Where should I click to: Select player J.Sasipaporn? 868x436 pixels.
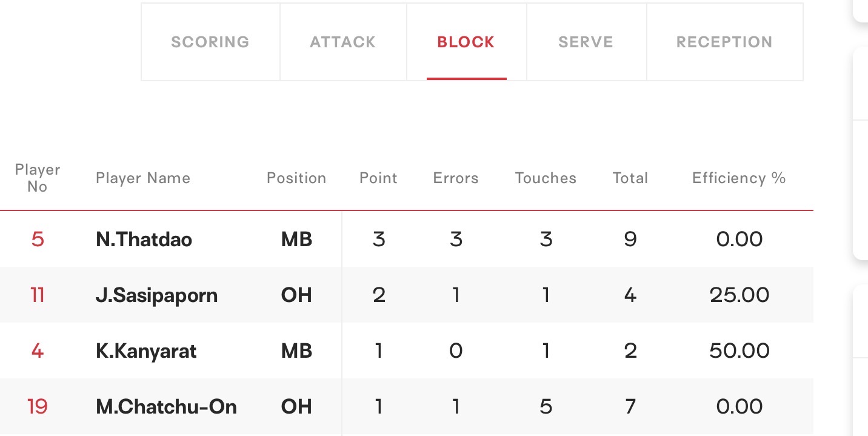156,295
